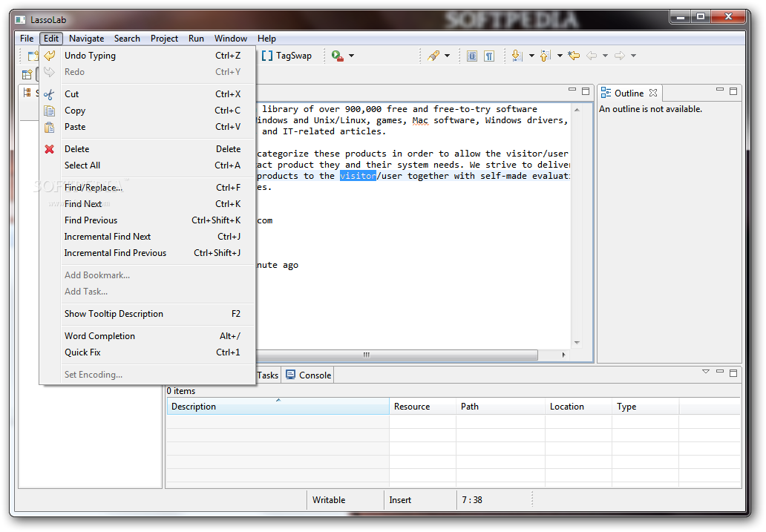Open the Previous Annotation dropdown arrow

pyautogui.click(x=560, y=56)
